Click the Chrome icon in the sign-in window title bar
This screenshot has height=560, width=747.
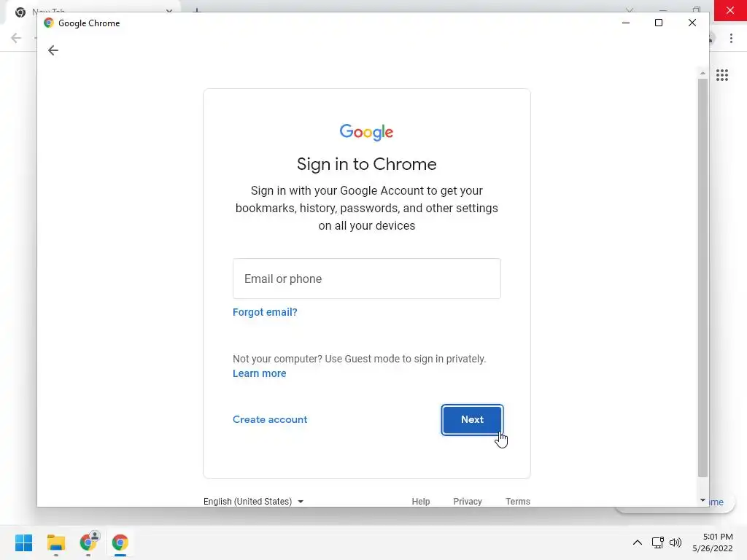(x=49, y=23)
